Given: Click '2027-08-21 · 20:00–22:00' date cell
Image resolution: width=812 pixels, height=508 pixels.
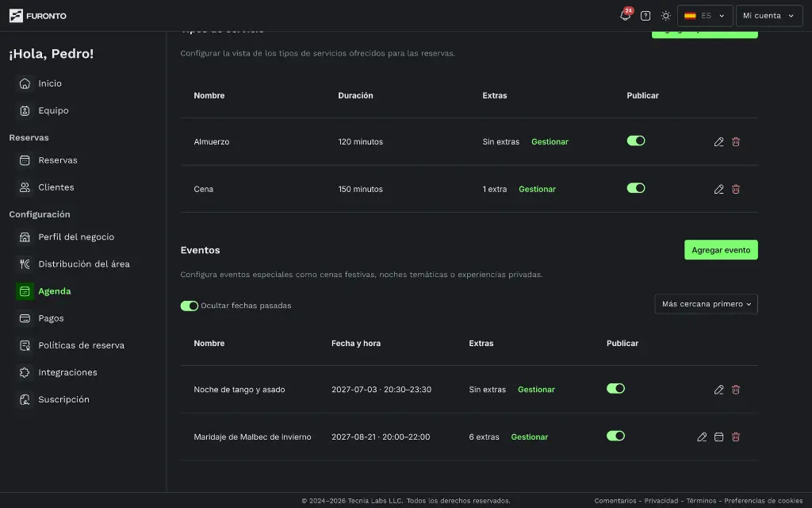Looking at the screenshot, I should (381, 437).
